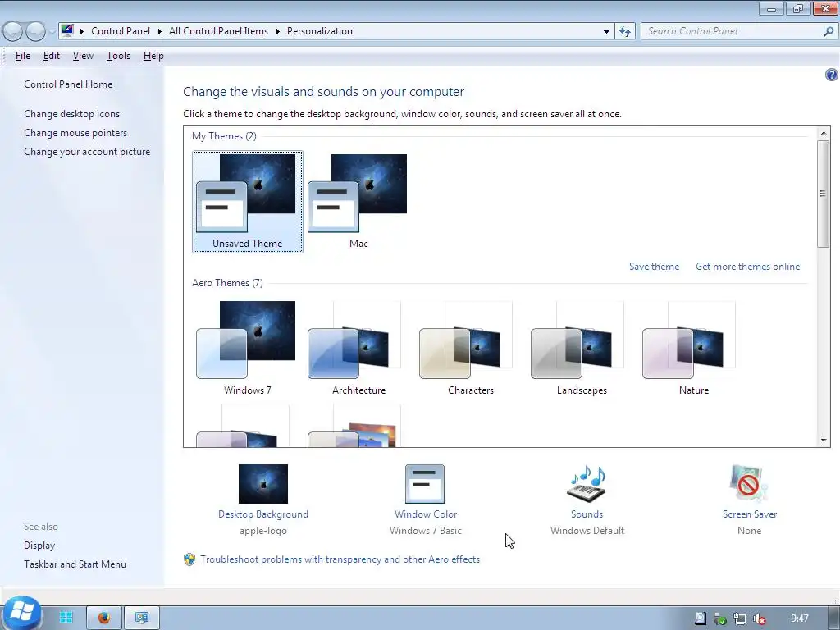Open the View menu
840x630 pixels.
(83, 56)
